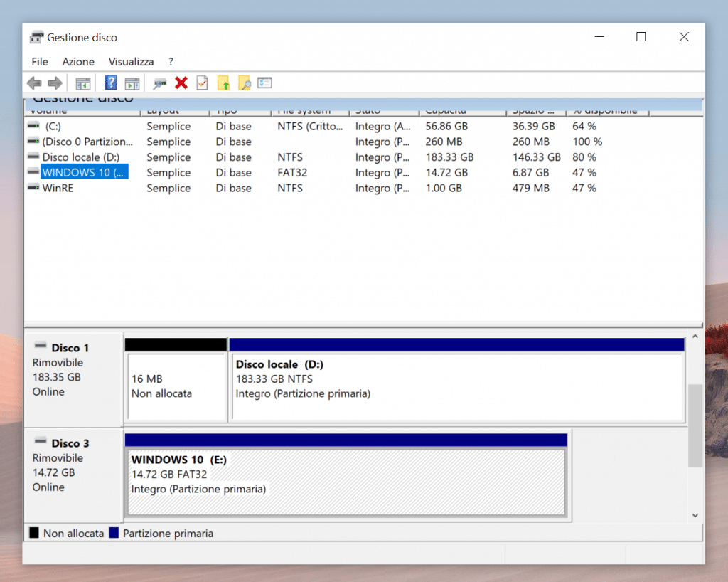
Task: Click the properties checkmark page icon
Action: pos(202,83)
